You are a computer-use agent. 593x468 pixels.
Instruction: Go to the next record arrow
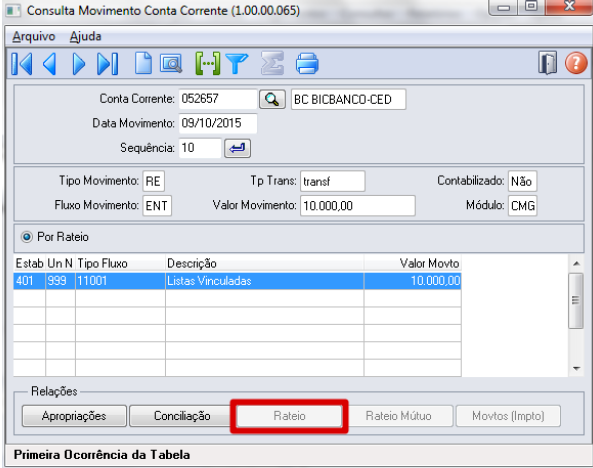(x=79, y=64)
